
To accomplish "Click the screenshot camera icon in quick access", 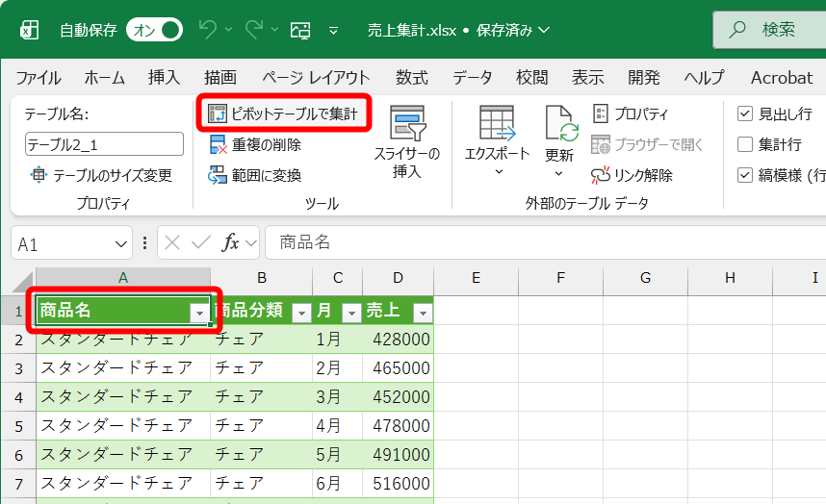I will [x=300, y=30].
